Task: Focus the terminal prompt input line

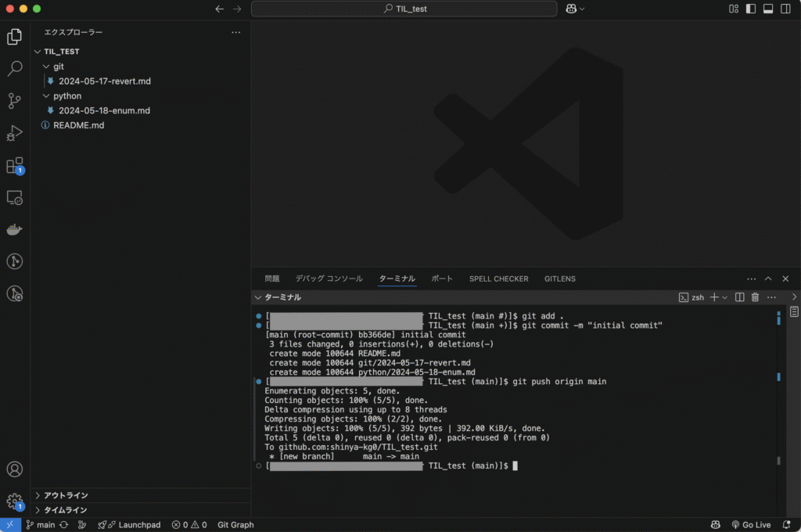Action: click(515, 466)
